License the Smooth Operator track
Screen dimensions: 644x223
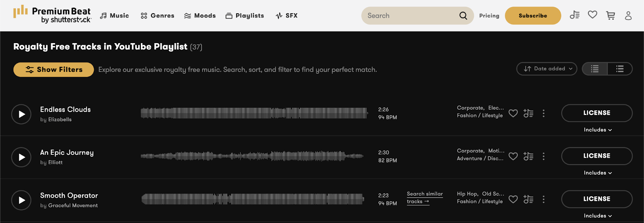coord(597,199)
